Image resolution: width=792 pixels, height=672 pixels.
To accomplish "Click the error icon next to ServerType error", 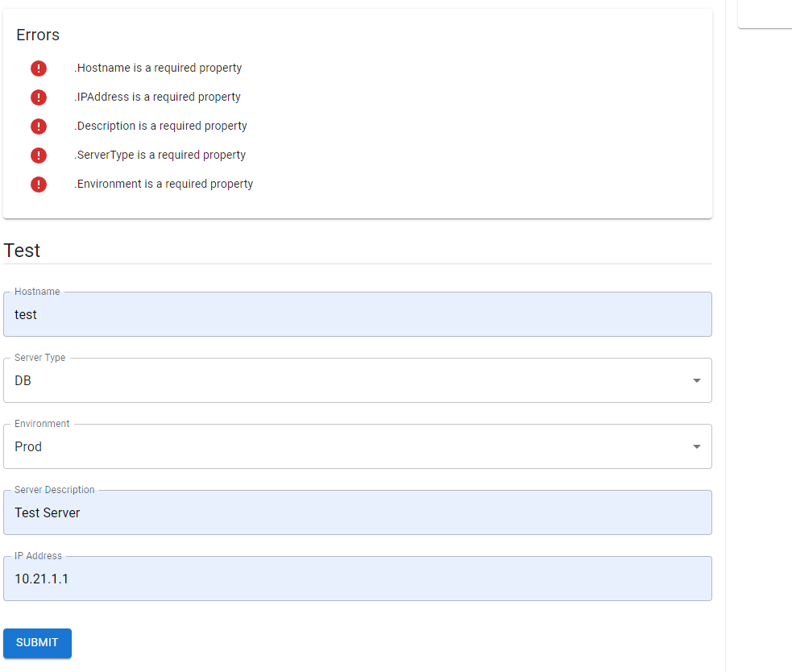I will coord(38,156).
